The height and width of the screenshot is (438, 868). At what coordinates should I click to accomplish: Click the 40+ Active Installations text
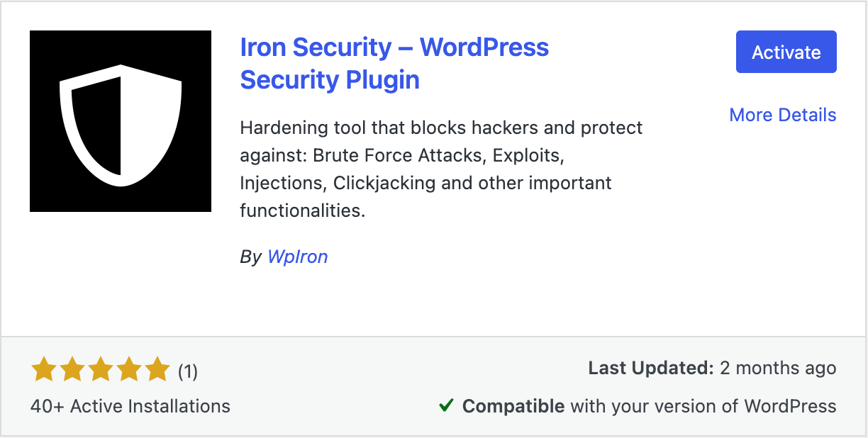point(130,406)
